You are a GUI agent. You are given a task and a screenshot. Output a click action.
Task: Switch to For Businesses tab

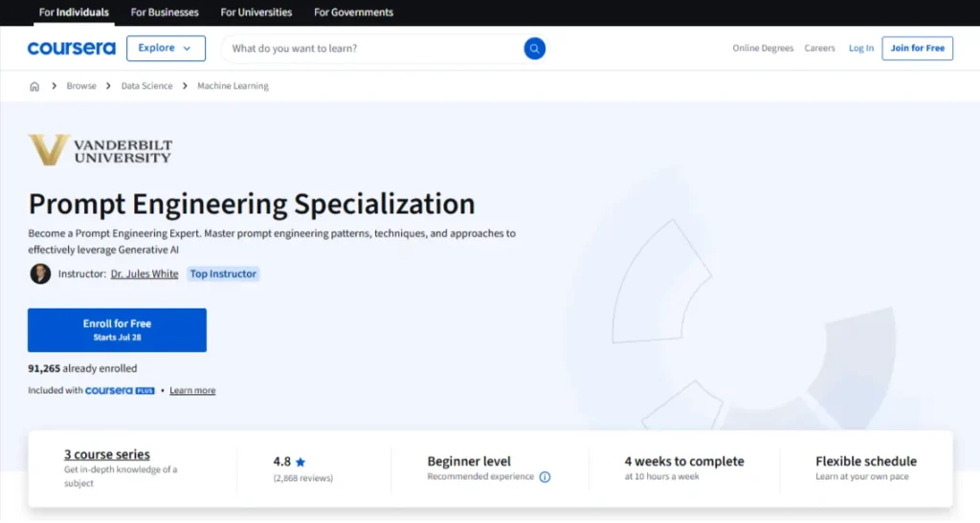(165, 11)
